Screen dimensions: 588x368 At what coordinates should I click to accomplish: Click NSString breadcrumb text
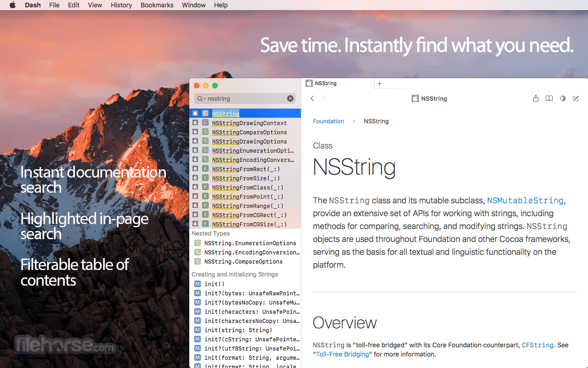point(376,121)
